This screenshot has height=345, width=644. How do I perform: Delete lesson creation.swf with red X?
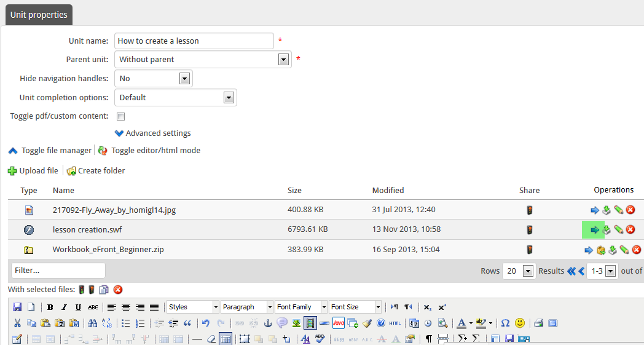[630, 229]
